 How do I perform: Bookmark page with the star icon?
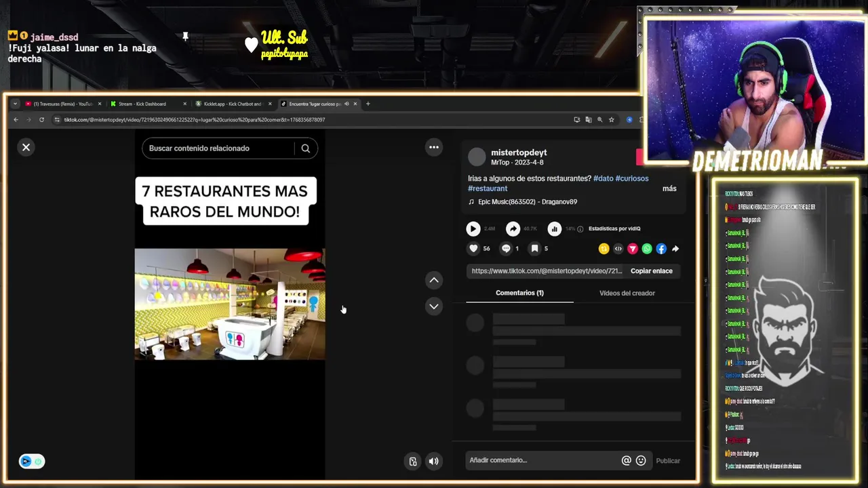[611, 120]
